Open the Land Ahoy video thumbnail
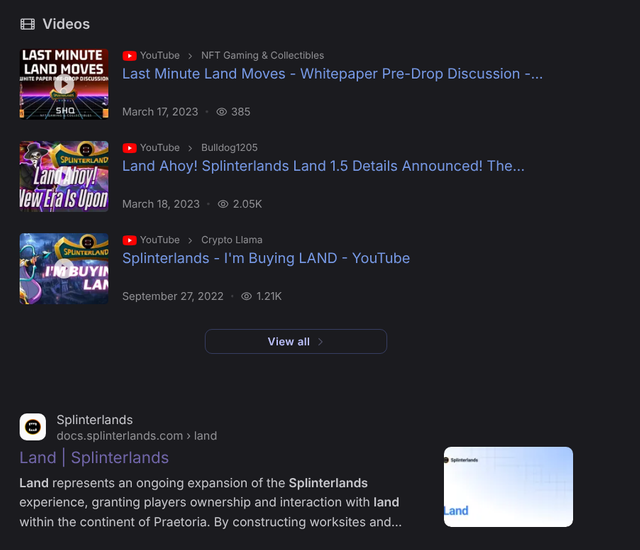 [64, 176]
